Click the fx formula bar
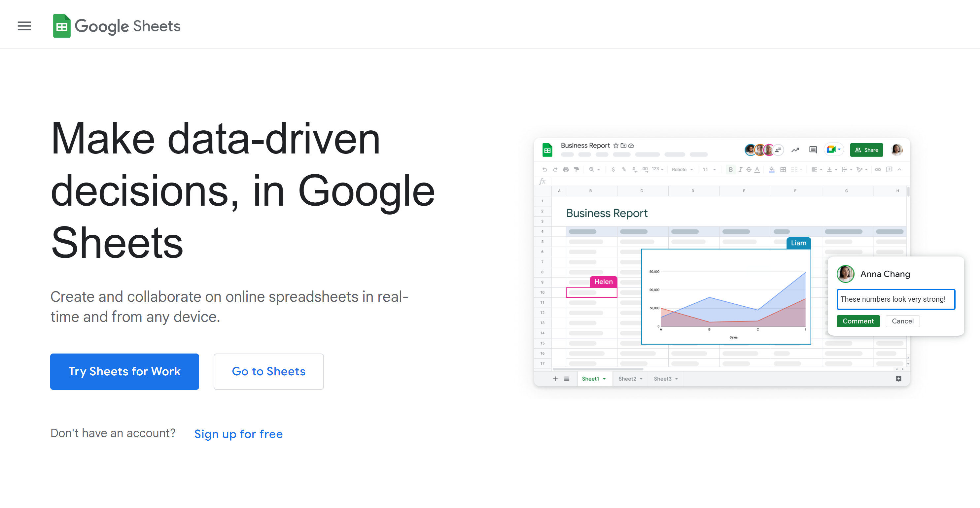Image resolution: width=980 pixels, height=508 pixels. pos(722,181)
